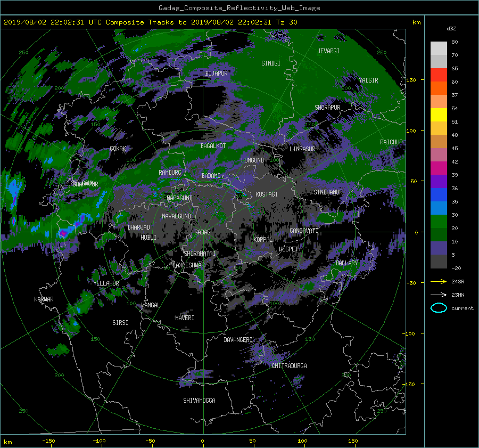Click the LINGASUR city label

click(x=302, y=149)
